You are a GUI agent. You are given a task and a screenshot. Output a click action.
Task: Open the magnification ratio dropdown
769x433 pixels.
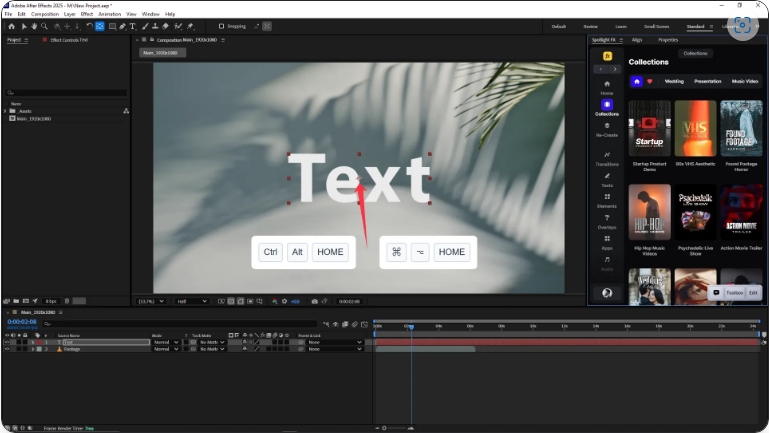pyautogui.click(x=151, y=301)
